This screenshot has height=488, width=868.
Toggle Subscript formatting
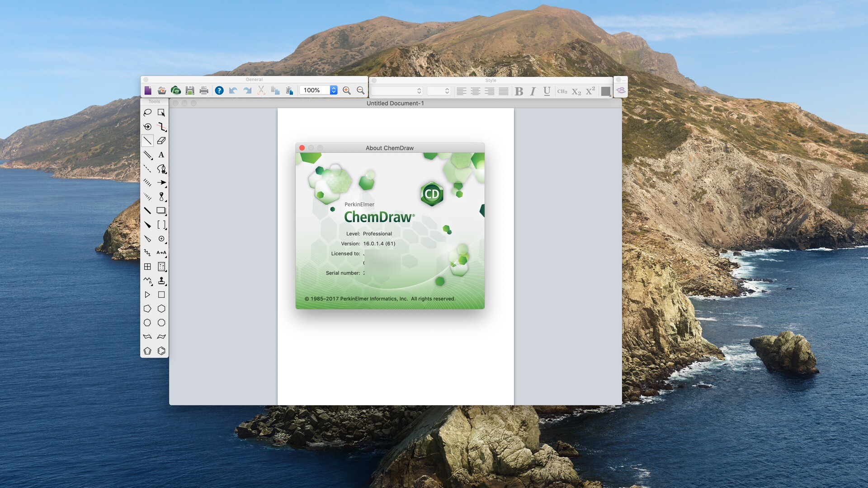pyautogui.click(x=576, y=91)
